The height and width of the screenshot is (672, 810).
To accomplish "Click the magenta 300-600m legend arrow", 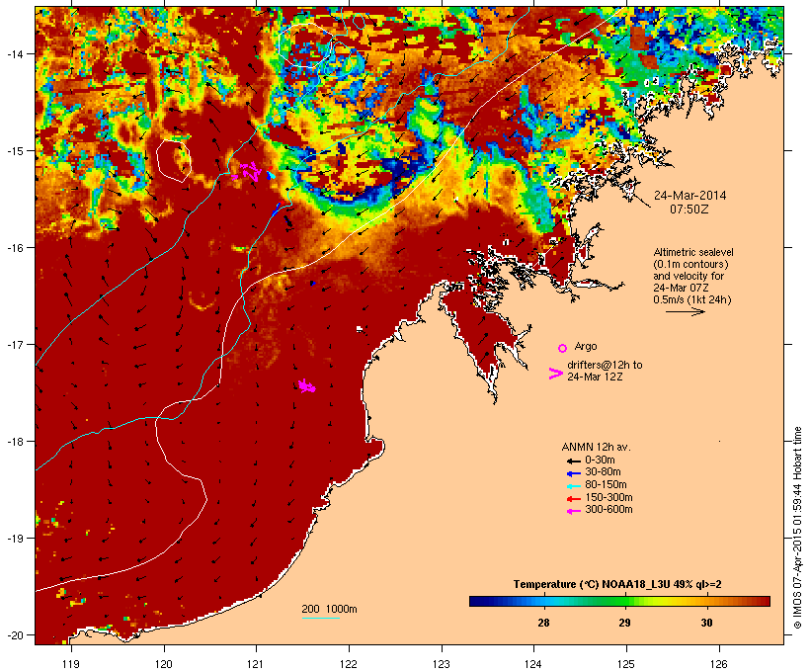I will coord(573,511).
